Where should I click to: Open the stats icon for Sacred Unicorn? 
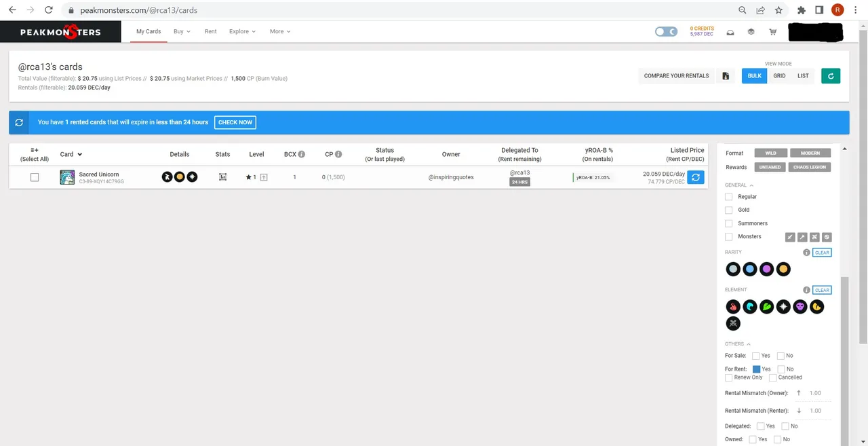point(222,177)
